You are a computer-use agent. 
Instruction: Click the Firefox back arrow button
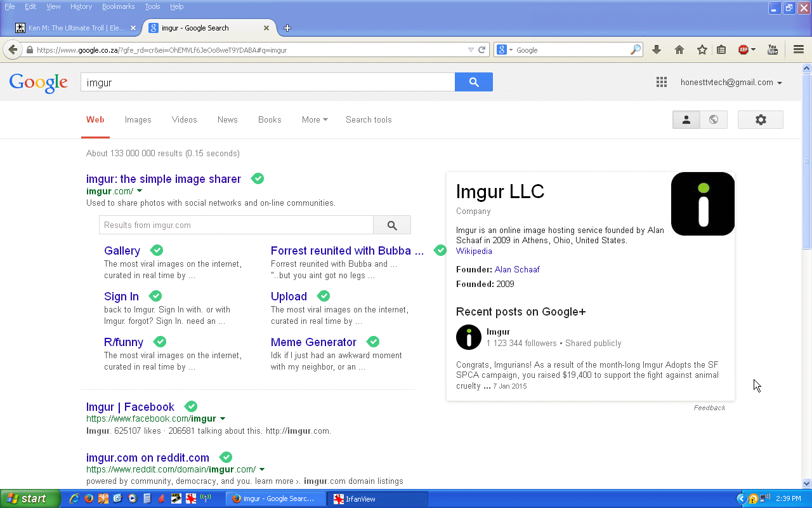13,50
